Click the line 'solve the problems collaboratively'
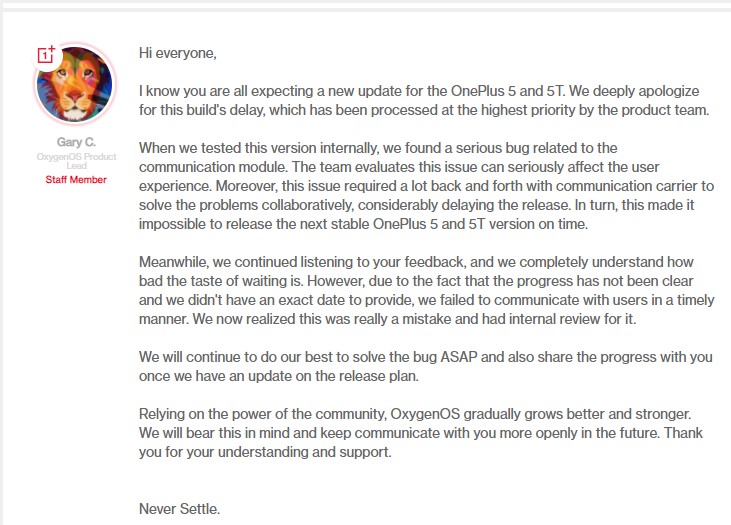The height and width of the screenshot is (525, 731). point(417,205)
